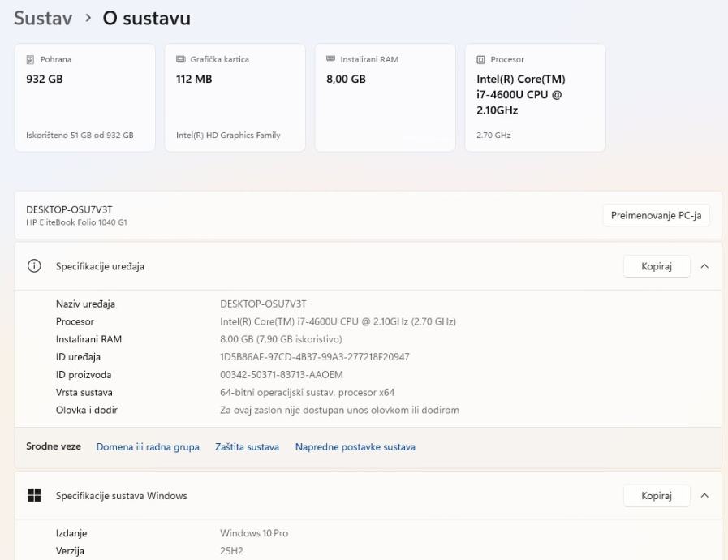
Task: Click the Windows logo icon beside Specifikacije sustava
Action: [x=34, y=496]
